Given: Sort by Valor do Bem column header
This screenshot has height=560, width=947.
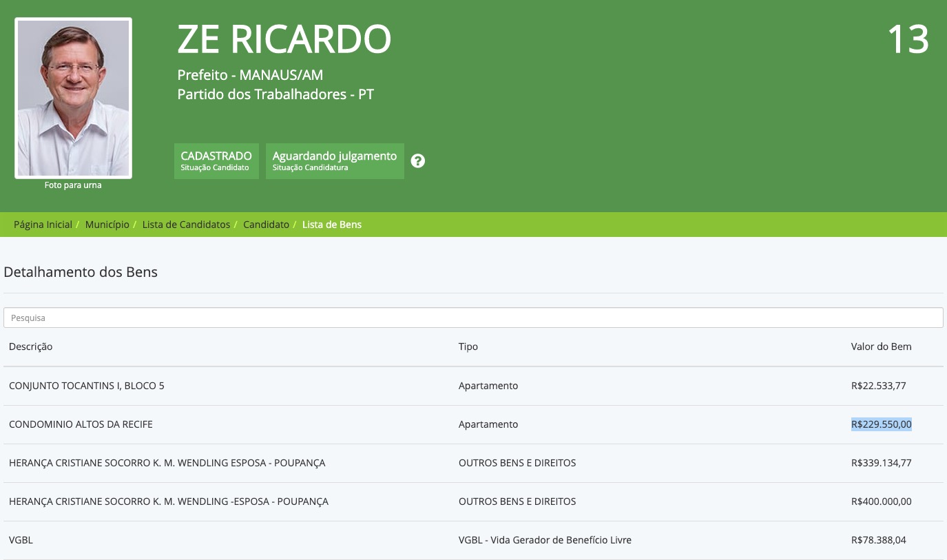Looking at the screenshot, I should click(881, 346).
